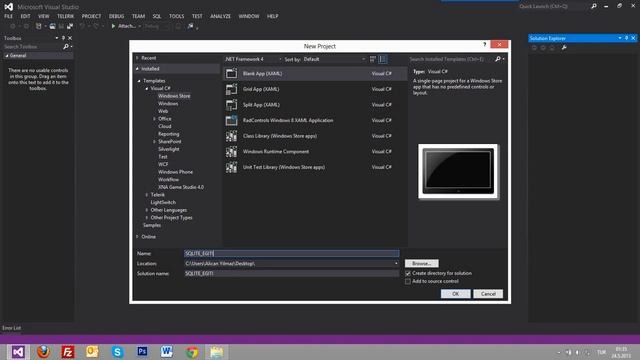Select XNA Game Studio 4.0 node
The image size is (640, 360).
181,187
